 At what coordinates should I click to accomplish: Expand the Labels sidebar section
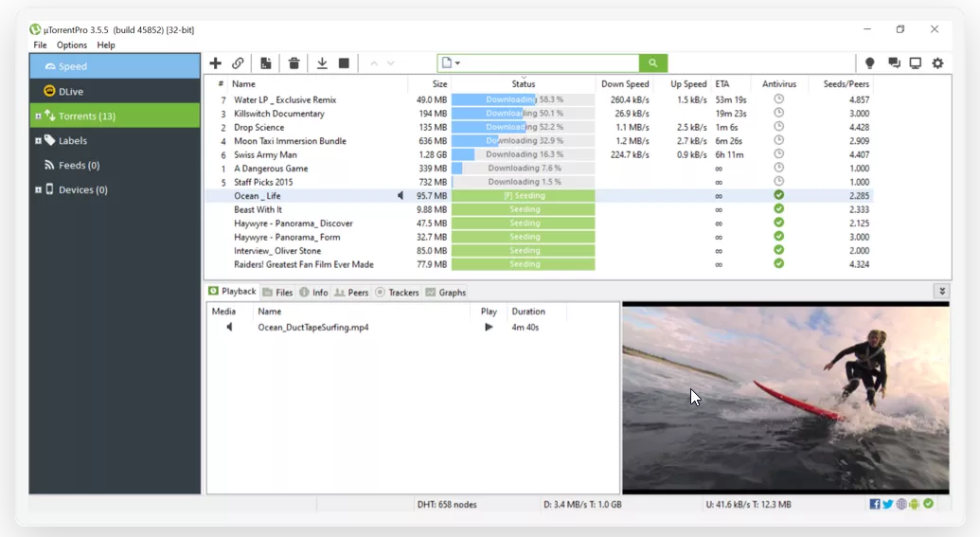(38, 141)
